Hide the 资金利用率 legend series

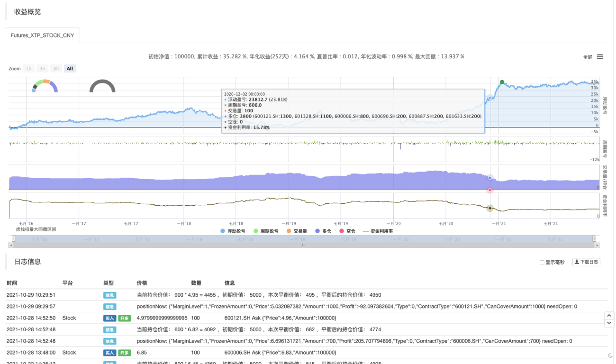pyautogui.click(x=377, y=231)
